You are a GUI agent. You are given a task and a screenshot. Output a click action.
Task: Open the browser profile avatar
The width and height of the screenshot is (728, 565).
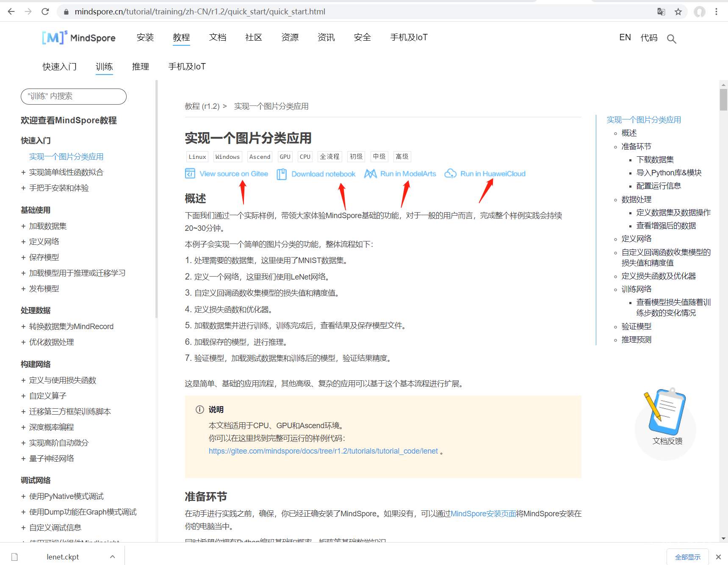pyautogui.click(x=700, y=12)
